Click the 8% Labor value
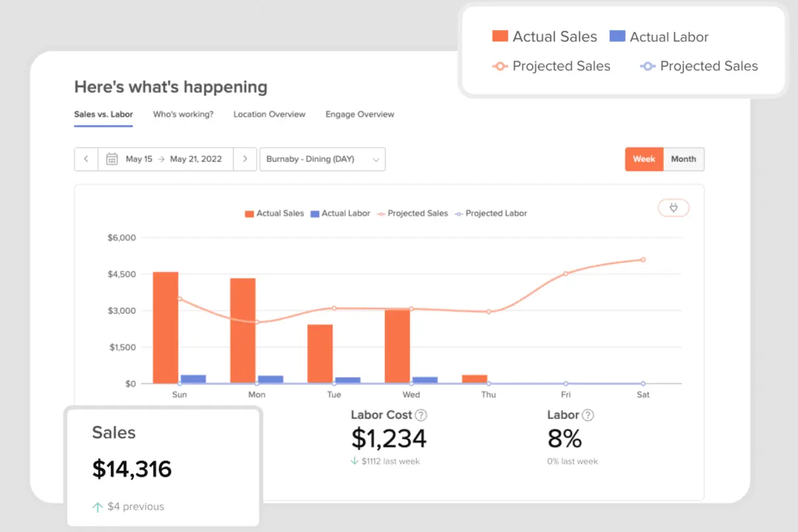The image size is (798, 532). (565, 439)
